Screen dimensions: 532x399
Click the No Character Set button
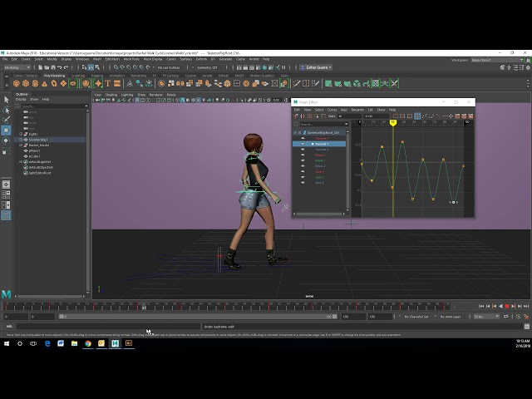pyautogui.click(x=416, y=317)
